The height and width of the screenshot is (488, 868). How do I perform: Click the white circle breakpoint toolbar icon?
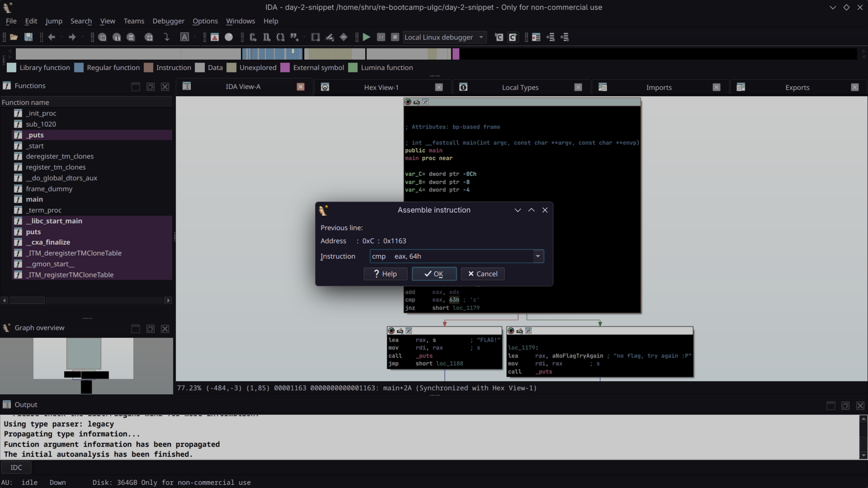(x=229, y=37)
